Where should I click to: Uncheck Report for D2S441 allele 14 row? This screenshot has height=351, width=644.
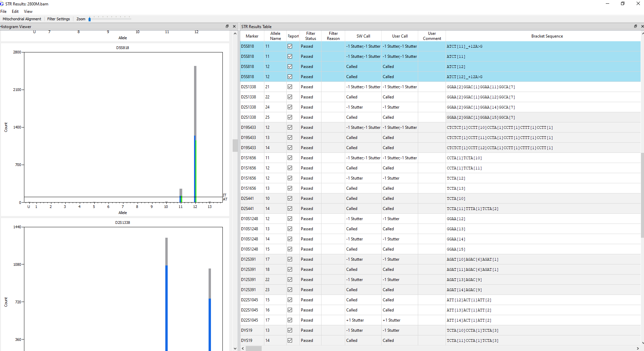(x=290, y=209)
